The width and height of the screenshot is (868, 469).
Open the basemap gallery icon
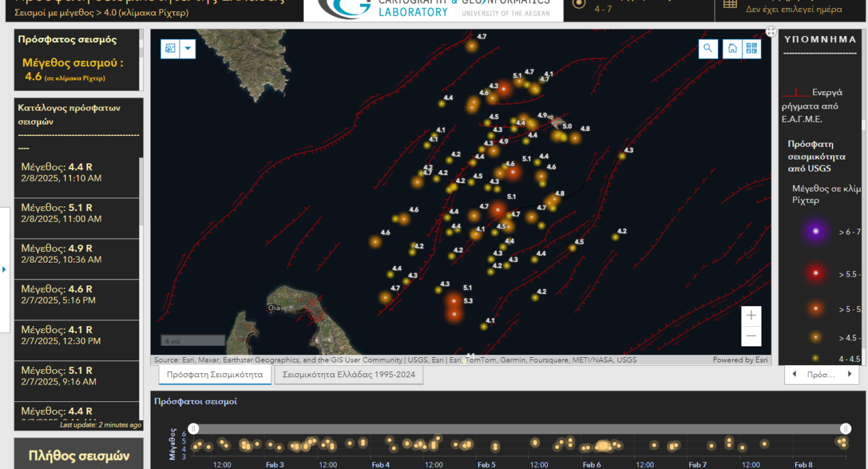(751, 48)
